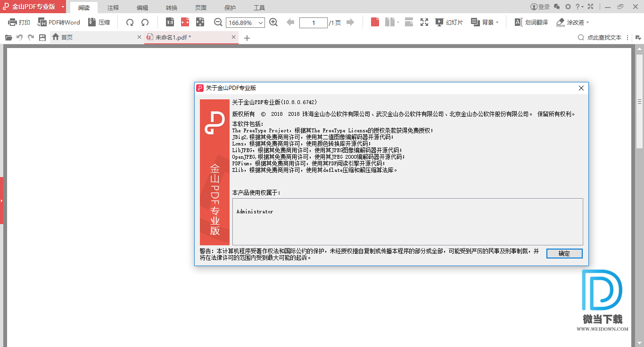Select the 未命名1.pdf document tab
644x347 pixels.
pyautogui.click(x=191, y=38)
